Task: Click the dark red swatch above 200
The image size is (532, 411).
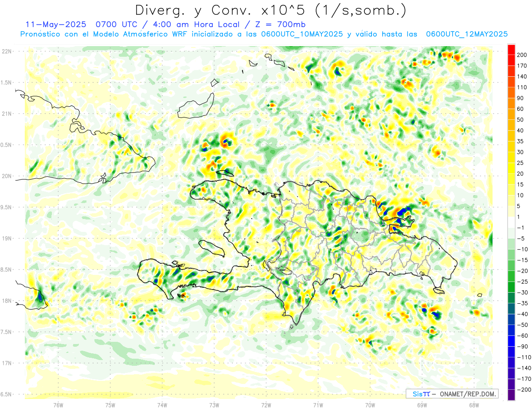Action: pyautogui.click(x=511, y=50)
